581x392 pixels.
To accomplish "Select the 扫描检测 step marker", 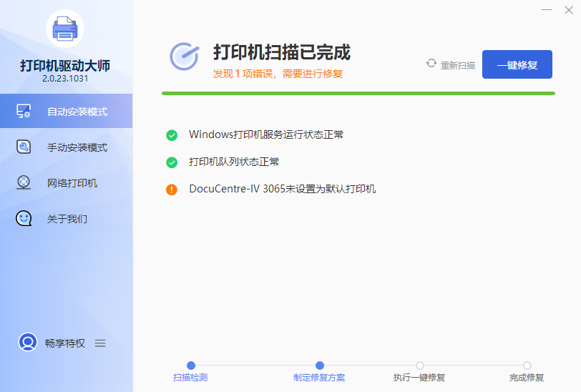I will pos(190,366).
